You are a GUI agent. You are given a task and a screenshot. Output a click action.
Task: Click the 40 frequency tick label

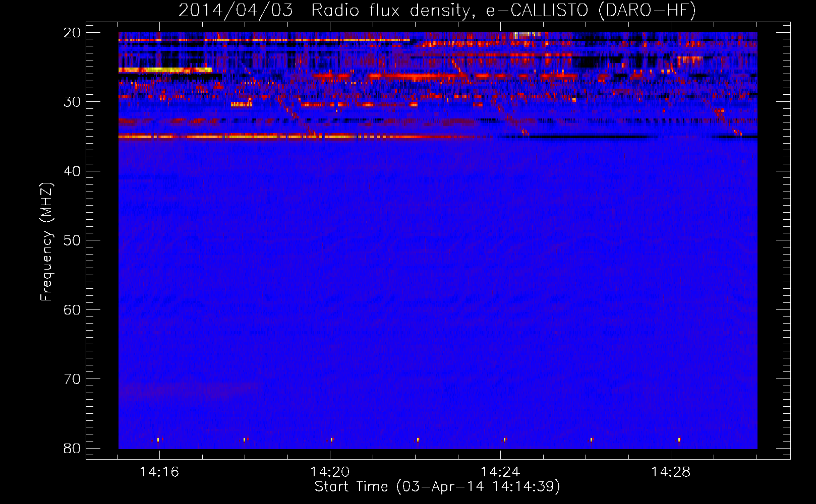72,171
